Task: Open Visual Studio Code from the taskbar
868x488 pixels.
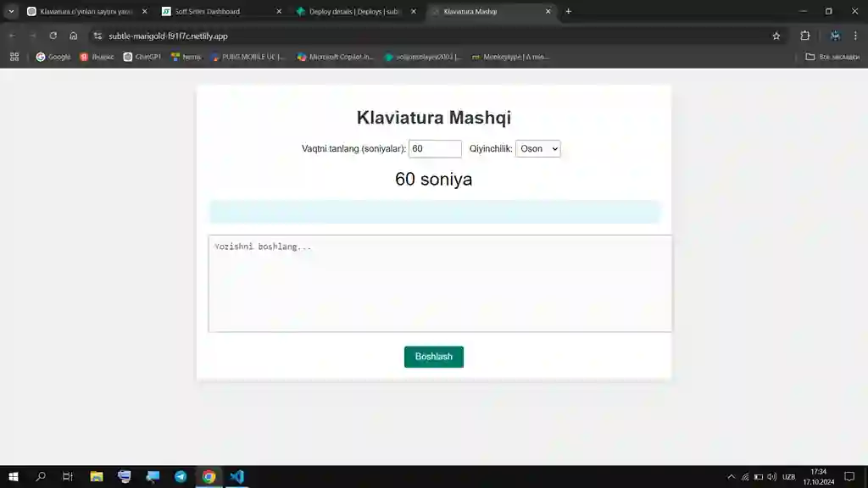Action: tap(236, 477)
